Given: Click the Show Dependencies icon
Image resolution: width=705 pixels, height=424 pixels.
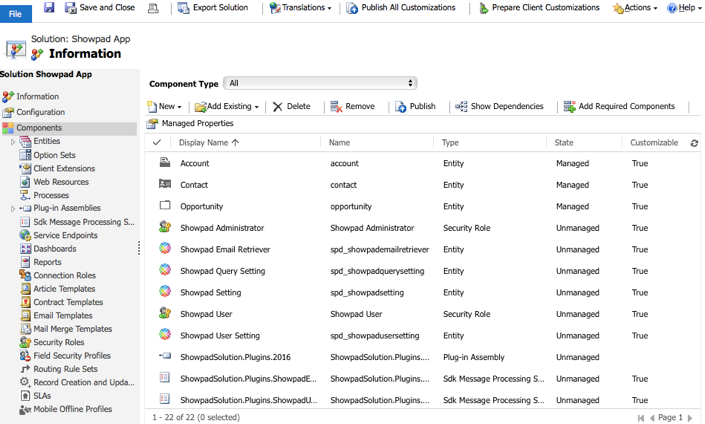Looking at the screenshot, I should 461,107.
